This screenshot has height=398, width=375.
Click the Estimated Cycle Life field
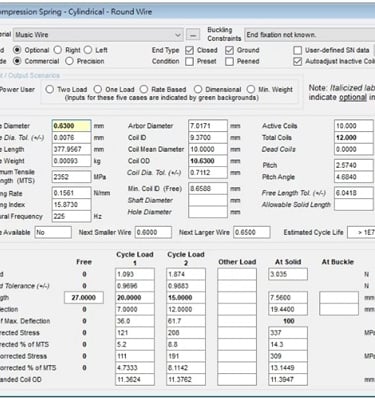[x=361, y=232]
